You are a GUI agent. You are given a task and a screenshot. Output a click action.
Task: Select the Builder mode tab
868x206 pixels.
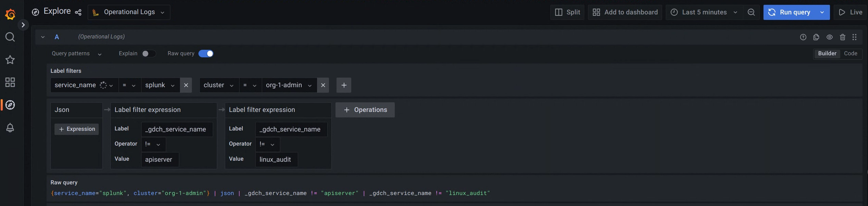coord(827,54)
